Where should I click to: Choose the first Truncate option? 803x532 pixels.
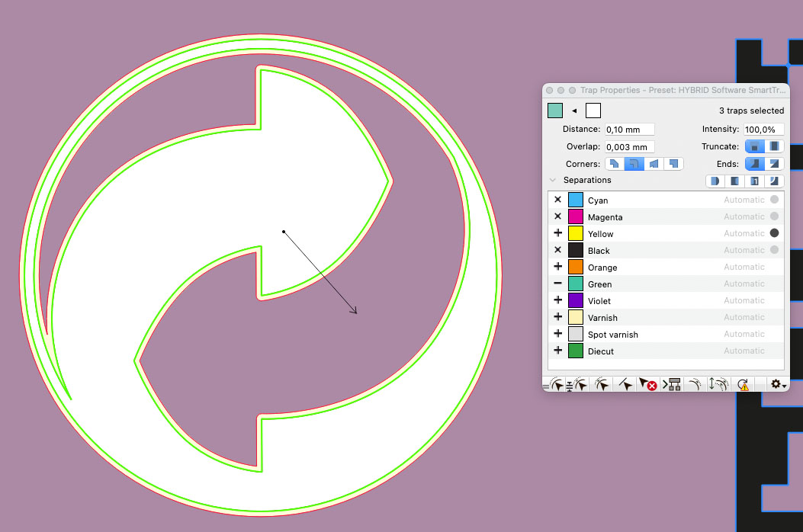pos(755,146)
